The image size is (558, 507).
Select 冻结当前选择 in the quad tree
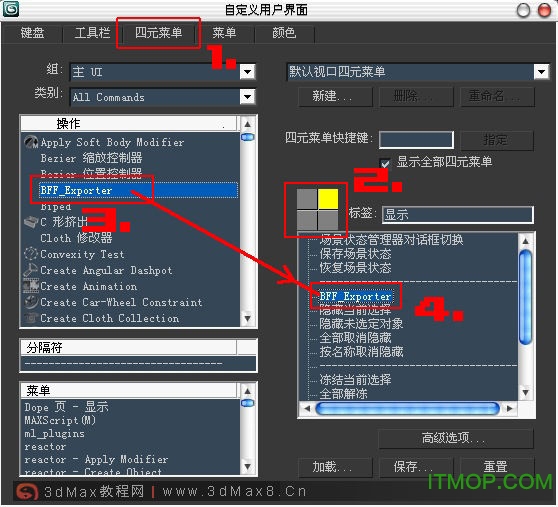pyautogui.click(x=355, y=379)
